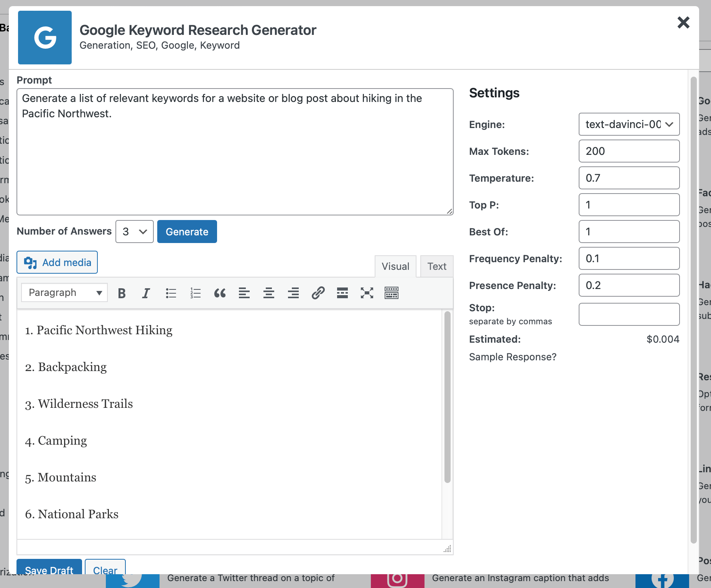Align text right
This screenshot has width=711, height=588.
tap(293, 293)
